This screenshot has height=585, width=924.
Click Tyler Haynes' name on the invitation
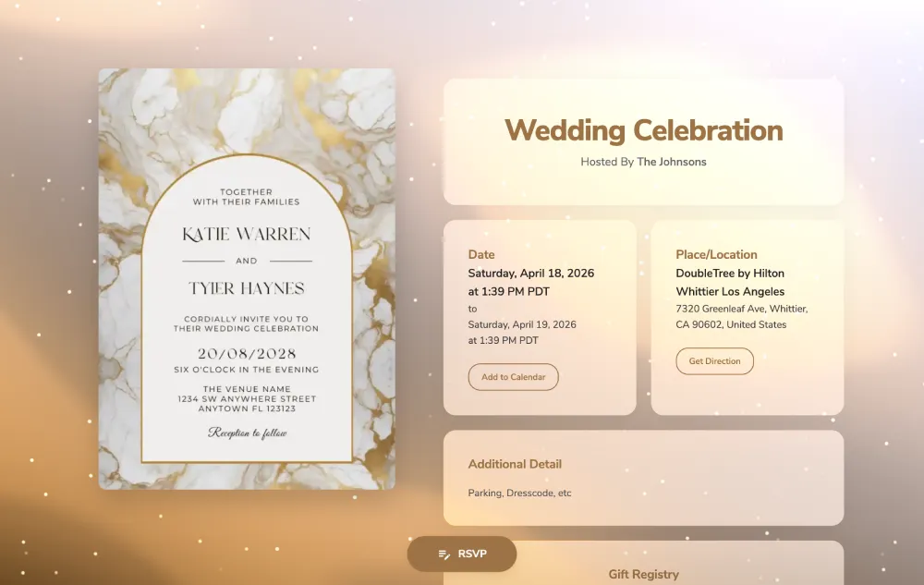tap(247, 288)
